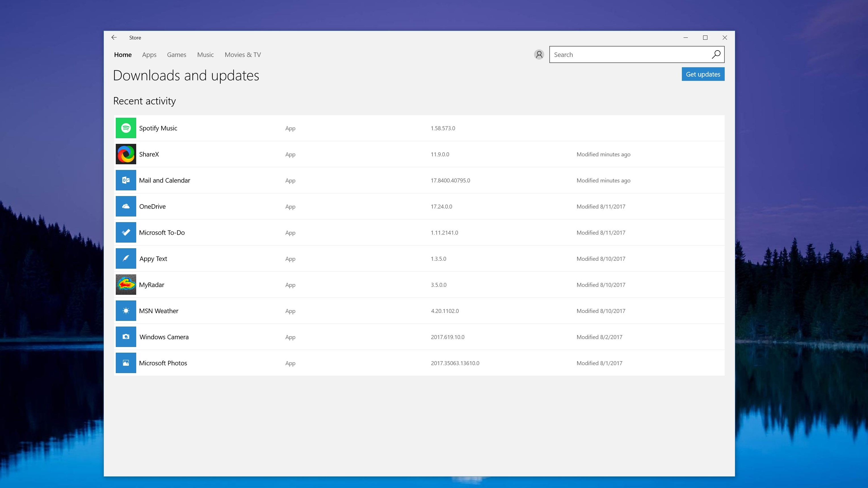Open the user account profile icon
Screen dimensions: 868x488
(x=539, y=54)
